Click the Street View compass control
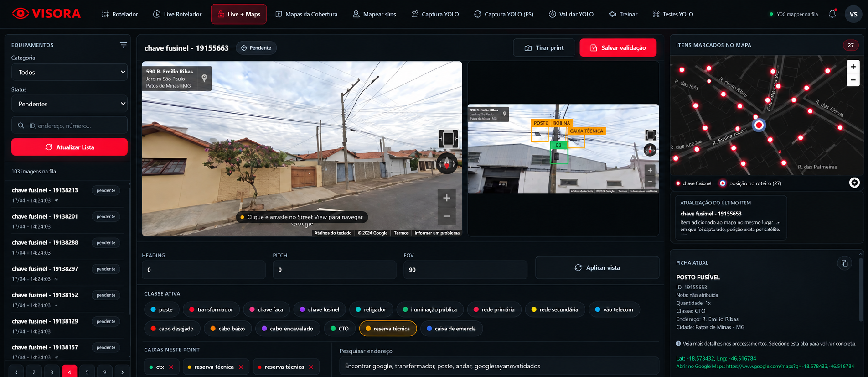The height and width of the screenshot is (377, 868). 447,163
